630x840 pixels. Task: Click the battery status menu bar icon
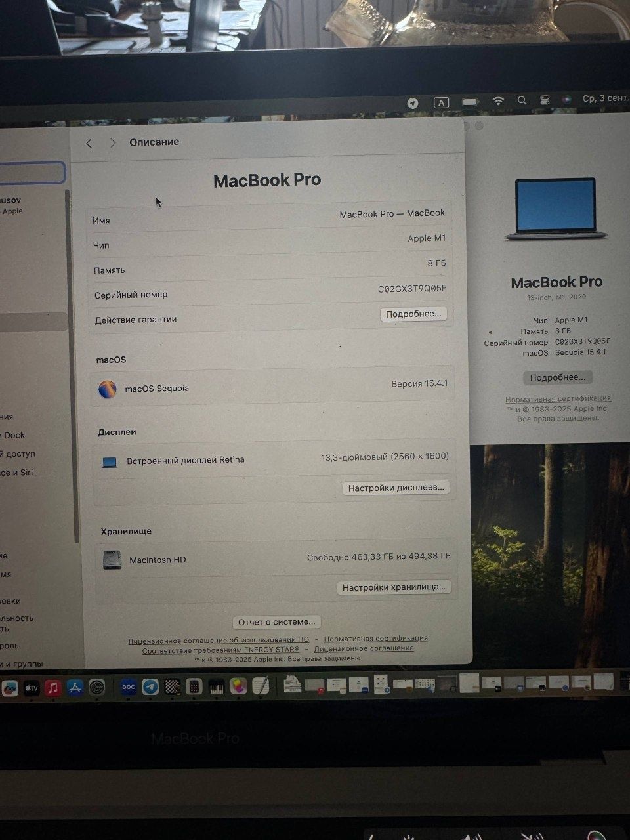pyautogui.click(x=470, y=102)
